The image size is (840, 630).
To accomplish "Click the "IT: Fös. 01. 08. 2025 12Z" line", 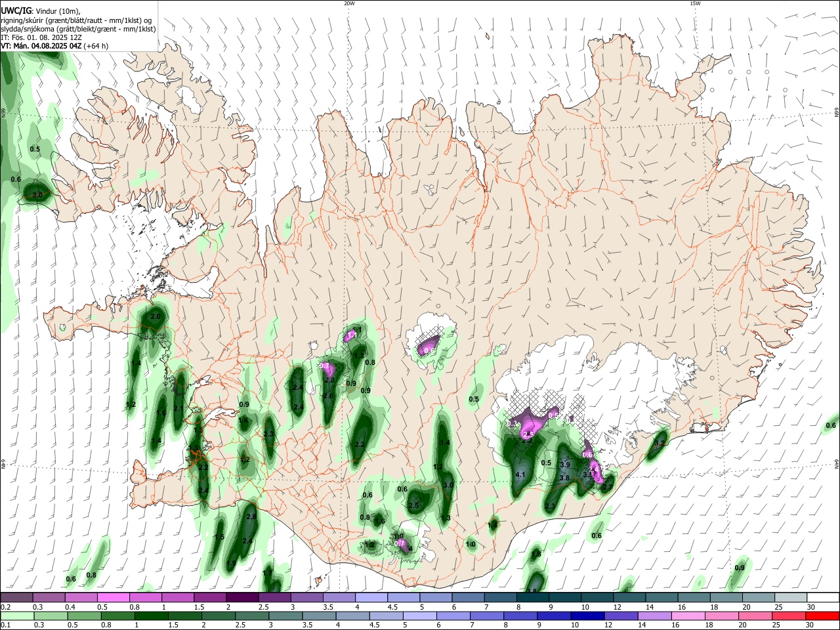I will [41, 37].
